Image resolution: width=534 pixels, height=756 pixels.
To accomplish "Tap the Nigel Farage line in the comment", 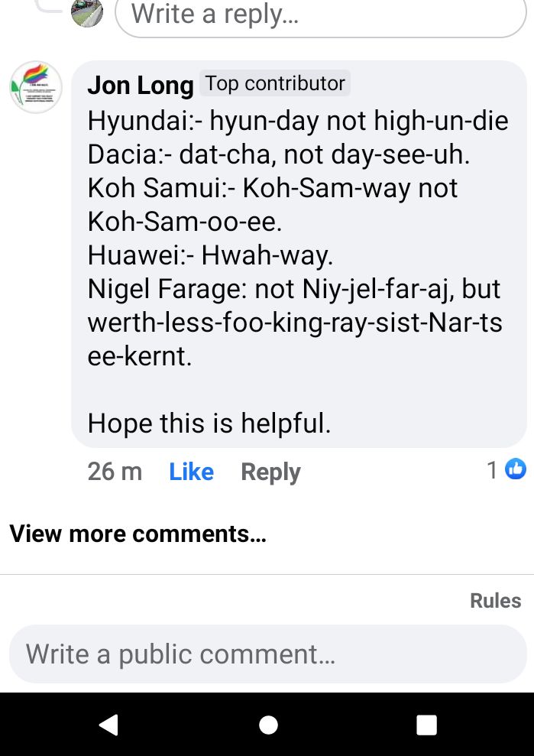I will point(294,289).
